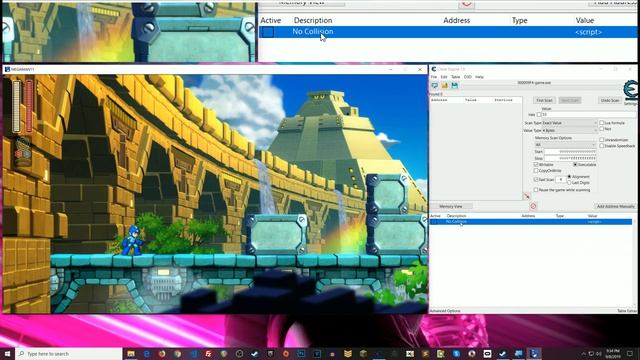Click the taskbar clock
Image resolution: width=640 pixels, height=360 pixels.
612,353
